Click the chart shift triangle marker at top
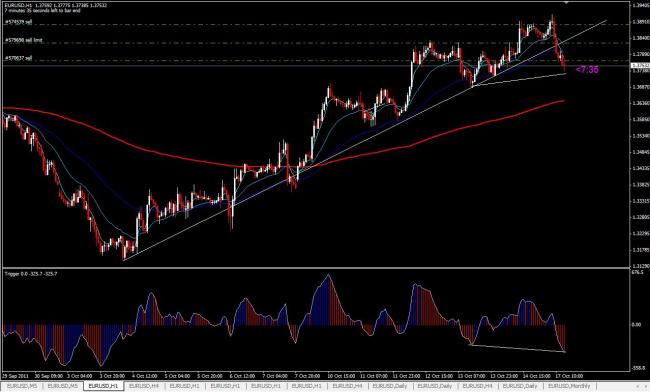650x392 pixels. tap(566, 3)
